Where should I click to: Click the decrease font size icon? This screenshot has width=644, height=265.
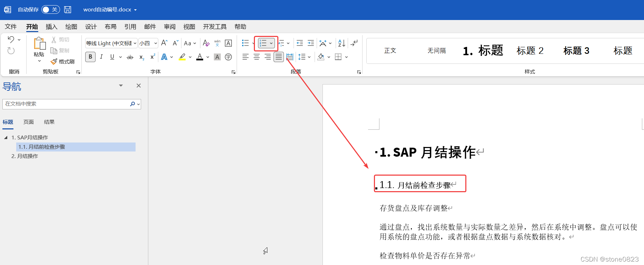176,43
